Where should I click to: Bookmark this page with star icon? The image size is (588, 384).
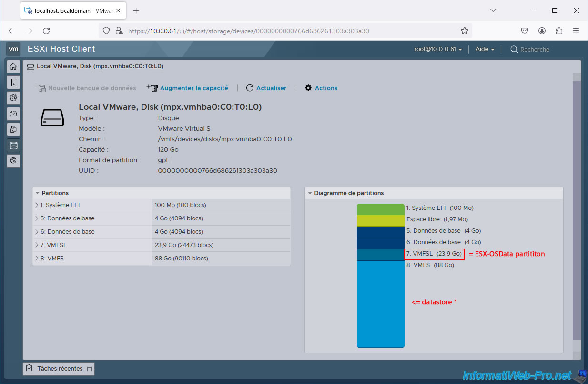coord(464,31)
